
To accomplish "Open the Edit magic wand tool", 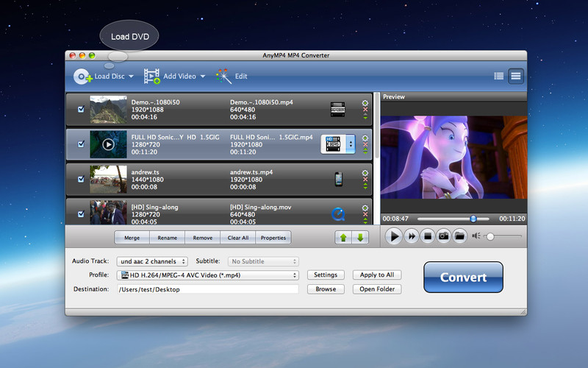I will (x=223, y=77).
